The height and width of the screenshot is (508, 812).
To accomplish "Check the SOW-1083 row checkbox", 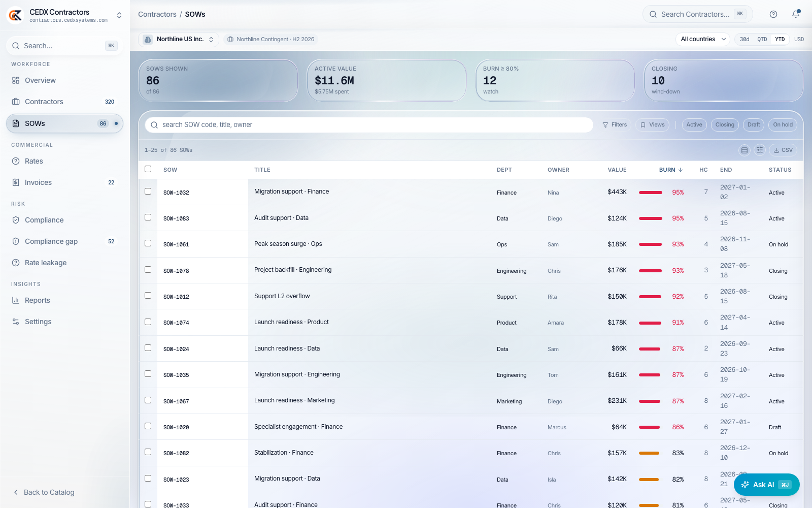I will [148, 217].
